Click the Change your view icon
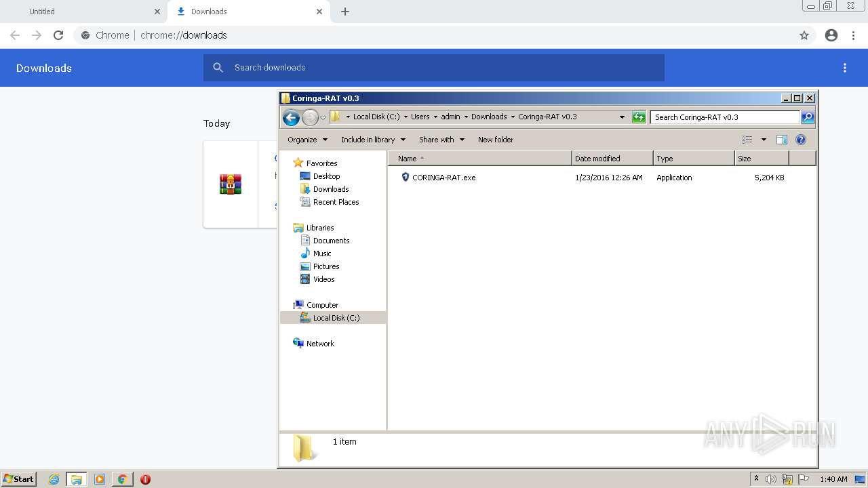The image size is (868, 488). tap(747, 140)
